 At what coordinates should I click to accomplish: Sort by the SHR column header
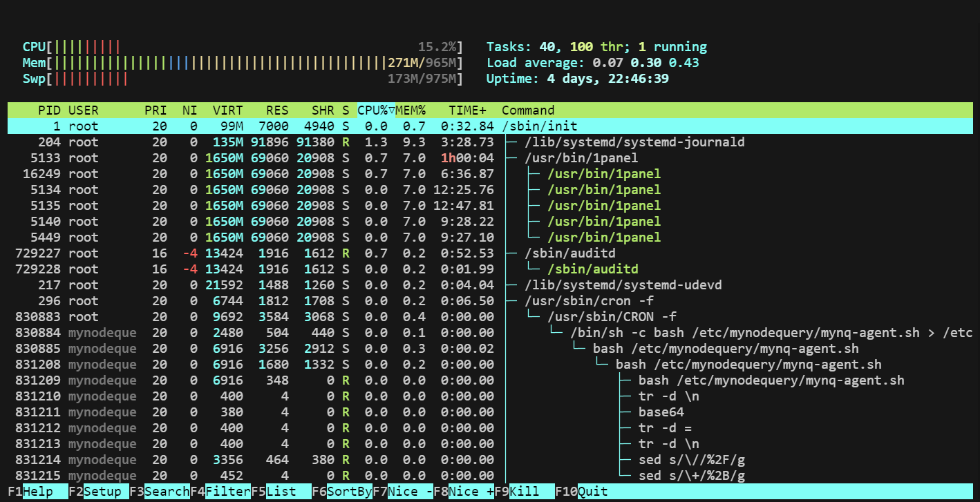[323, 110]
